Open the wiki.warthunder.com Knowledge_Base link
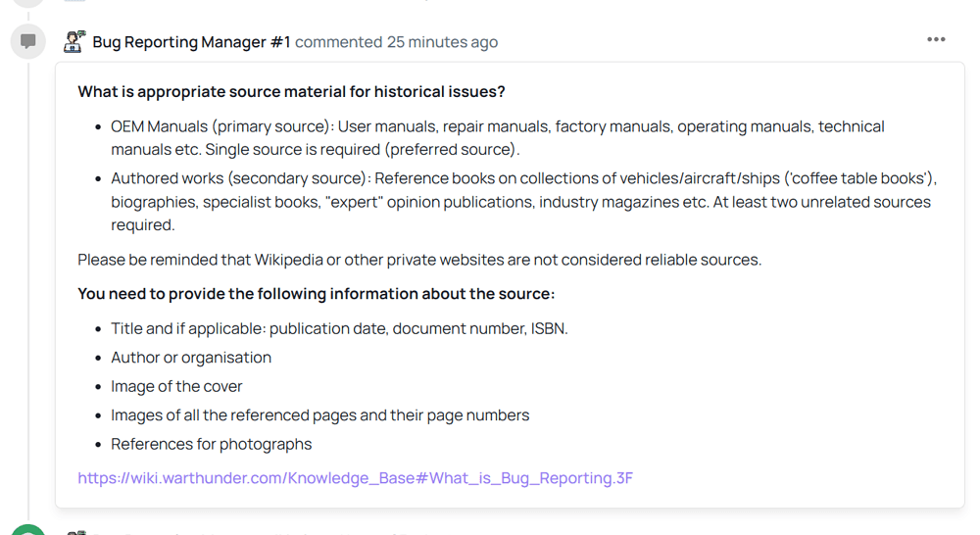 coord(355,478)
